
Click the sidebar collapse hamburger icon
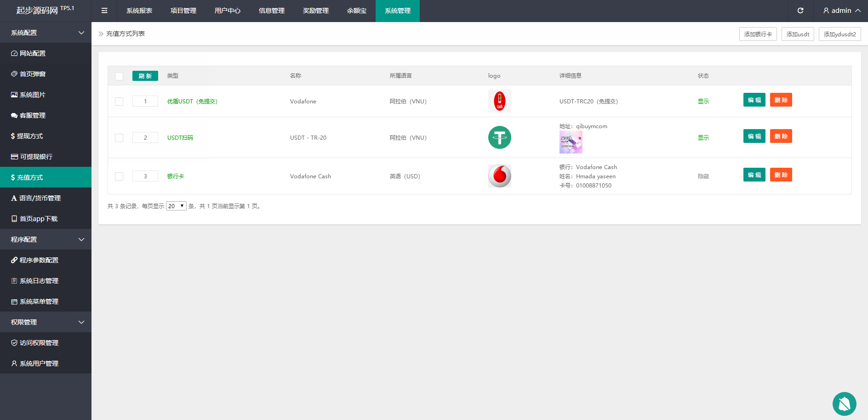point(104,11)
